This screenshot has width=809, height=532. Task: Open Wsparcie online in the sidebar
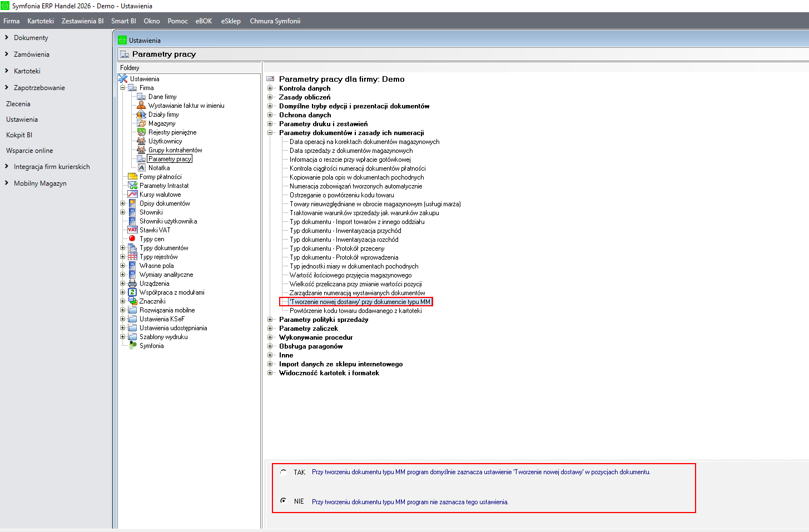point(29,151)
